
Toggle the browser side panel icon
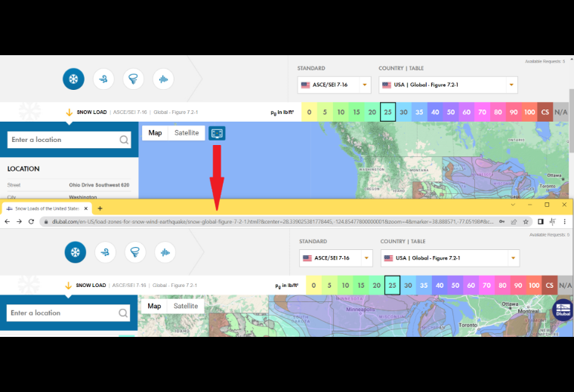(x=541, y=222)
